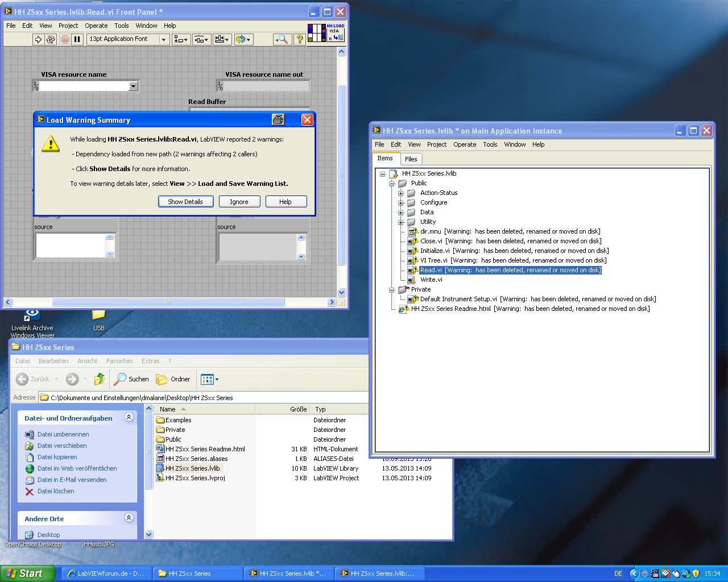Click the Show Details button
The height and width of the screenshot is (582, 728).
(x=185, y=202)
